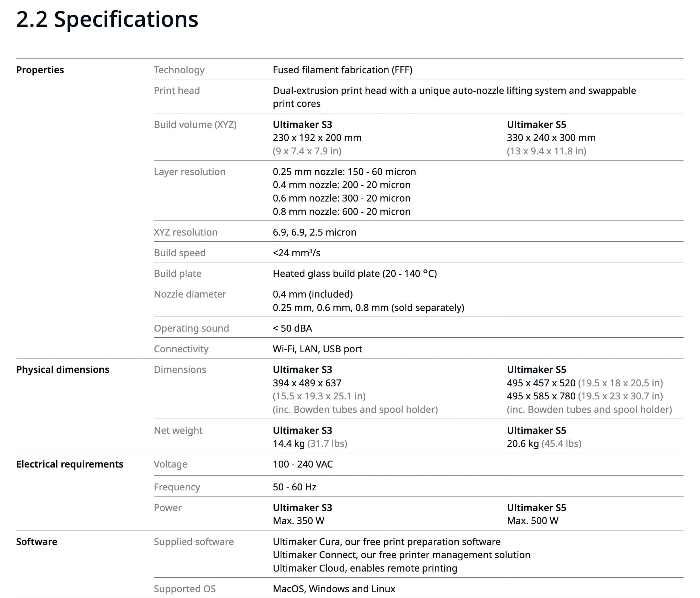
Task: Select the Build volume (XYZ) label
Action: (195, 125)
